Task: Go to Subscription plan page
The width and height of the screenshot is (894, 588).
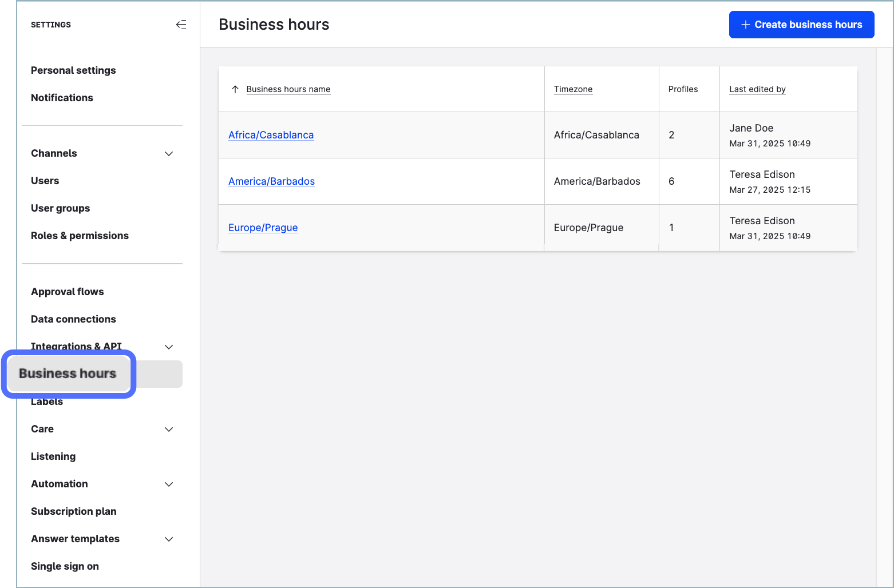Action: 73,511
